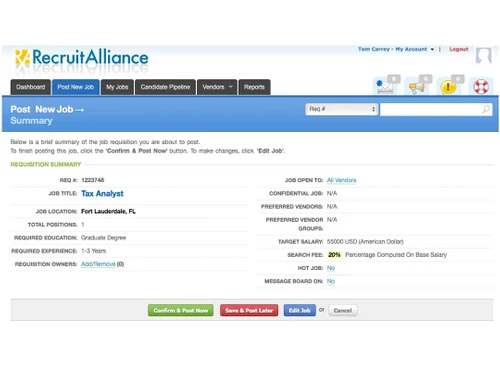Click 'Percentage Computed On Base Salary' text
500x375 pixels.
(x=396, y=255)
